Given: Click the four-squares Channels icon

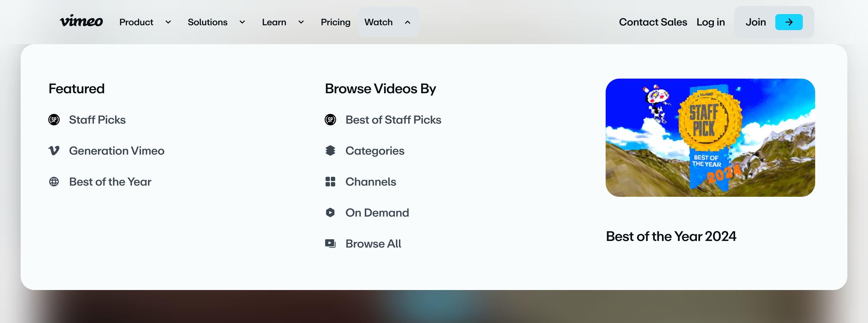Looking at the screenshot, I should [330, 182].
